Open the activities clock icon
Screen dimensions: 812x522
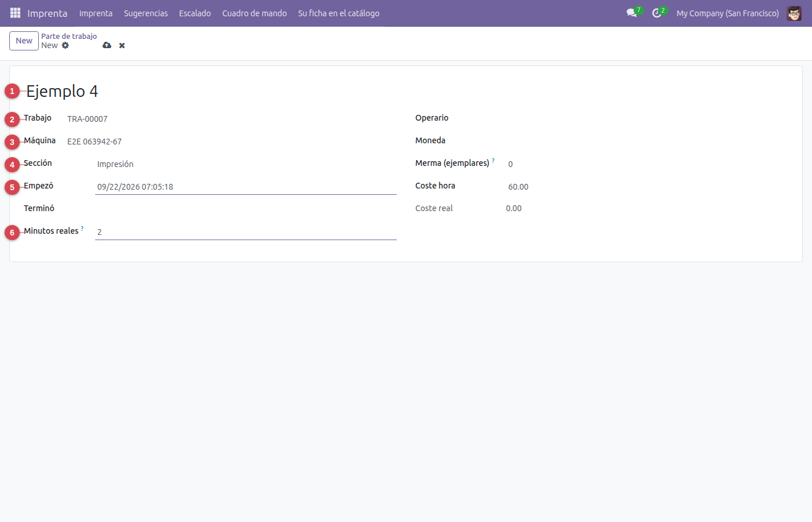click(657, 13)
